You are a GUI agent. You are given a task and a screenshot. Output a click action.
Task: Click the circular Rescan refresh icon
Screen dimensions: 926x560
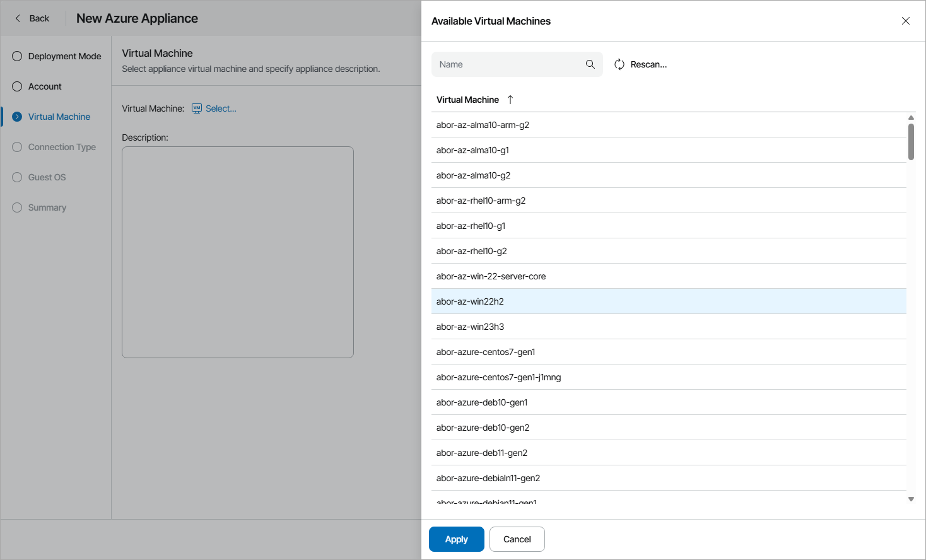click(619, 64)
